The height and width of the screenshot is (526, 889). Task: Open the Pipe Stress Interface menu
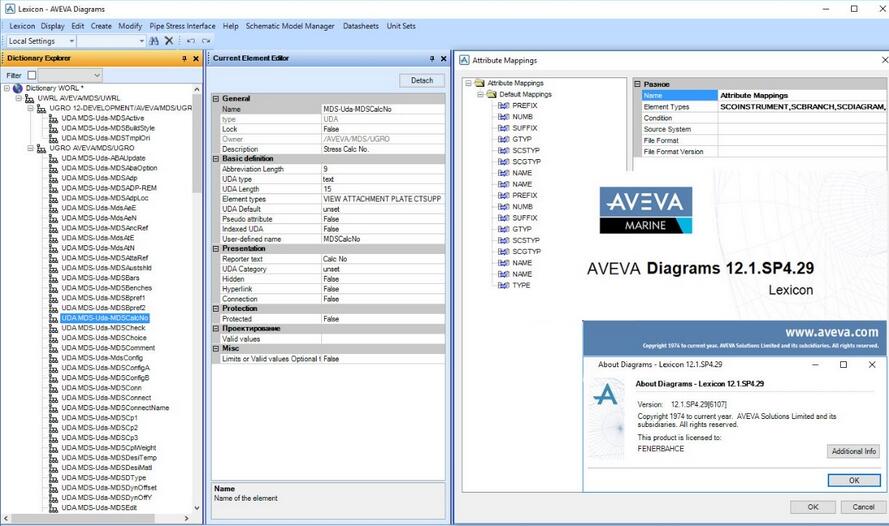183,26
